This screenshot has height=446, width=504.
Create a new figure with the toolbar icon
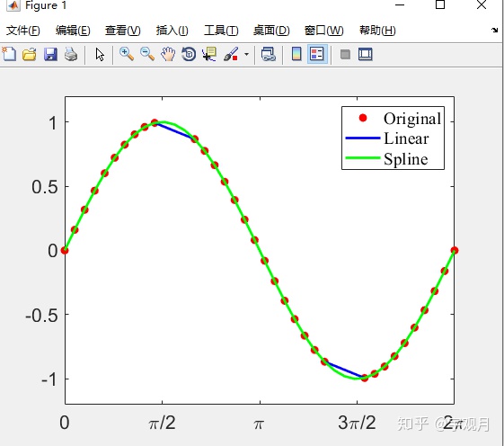(9, 54)
